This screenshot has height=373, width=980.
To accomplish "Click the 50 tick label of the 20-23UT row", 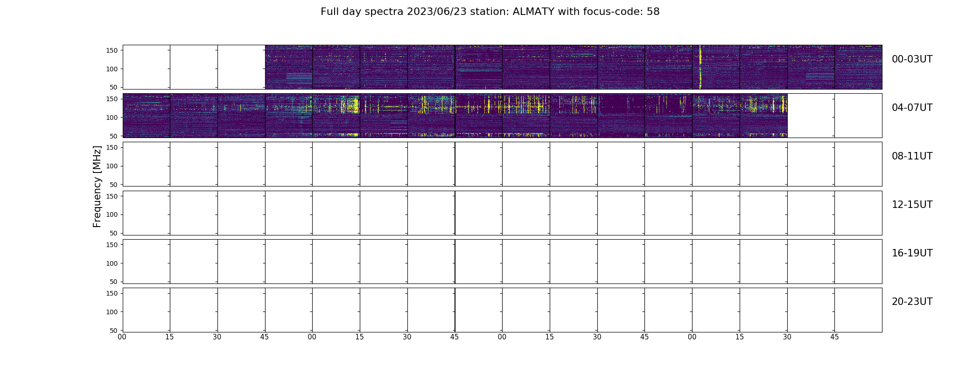I will pyautogui.click(x=114, y=331).
